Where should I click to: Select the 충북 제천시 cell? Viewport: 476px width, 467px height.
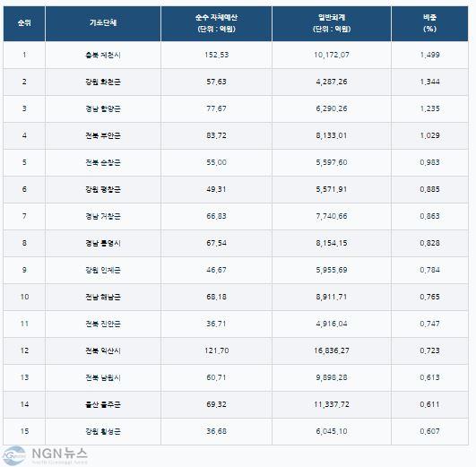(103, 55)
